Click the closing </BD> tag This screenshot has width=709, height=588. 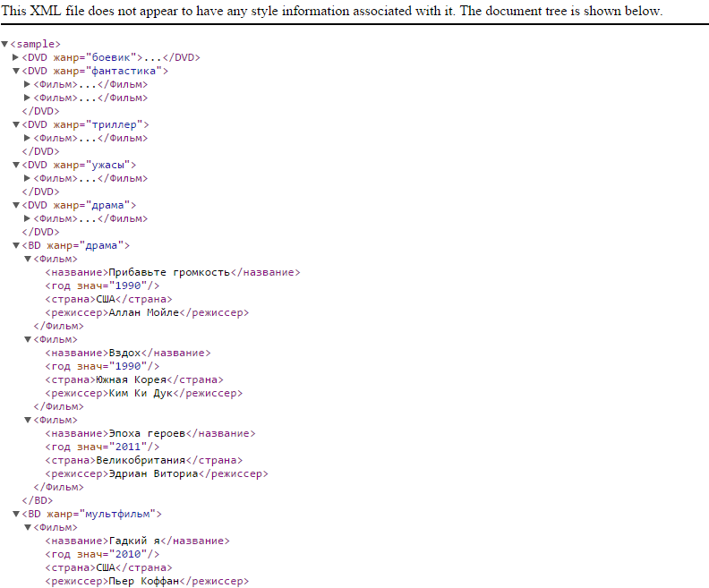click(x=38, y=501)
